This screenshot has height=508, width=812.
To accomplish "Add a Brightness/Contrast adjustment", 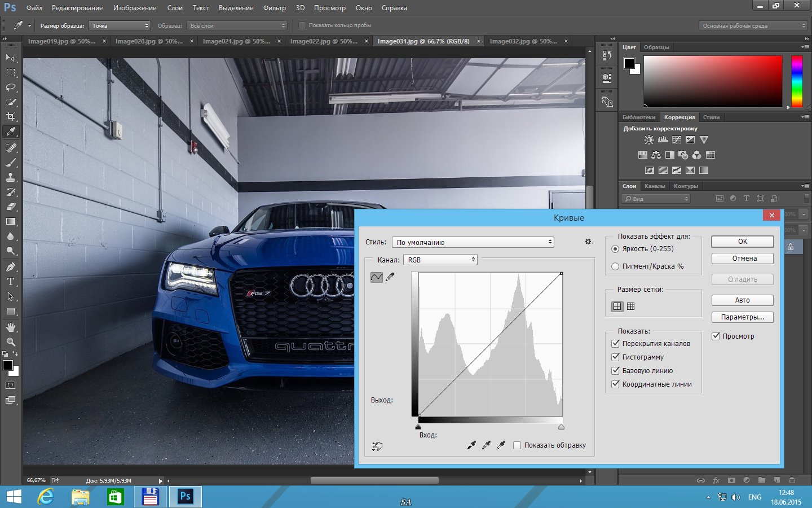I will click(649, 140).
